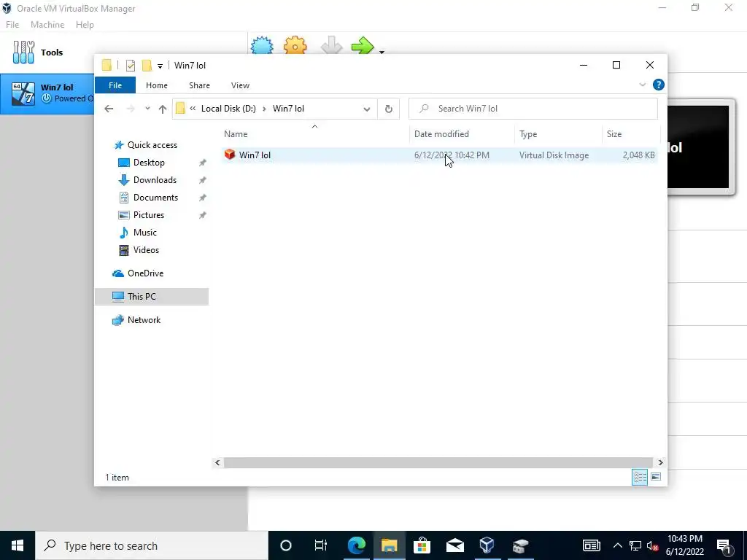Image resolution: width=747 pixels, height=560 pixels.
Task: Sort by the Size column header
Action: (631, 134)
